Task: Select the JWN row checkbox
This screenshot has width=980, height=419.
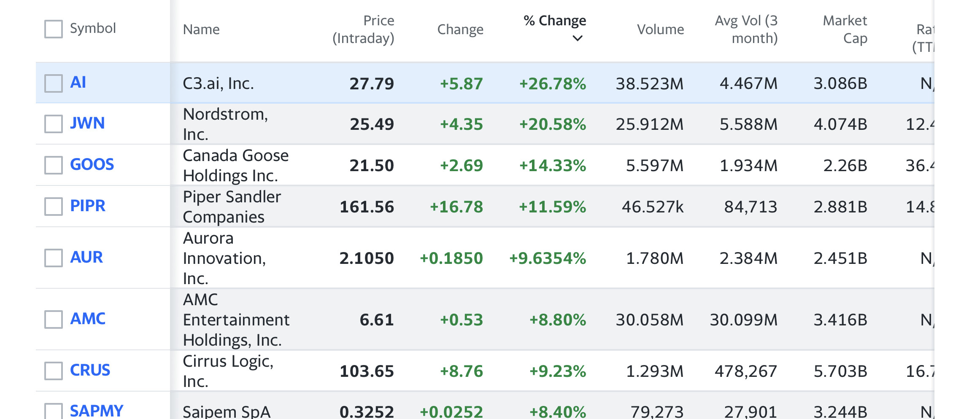Action: 54,124
